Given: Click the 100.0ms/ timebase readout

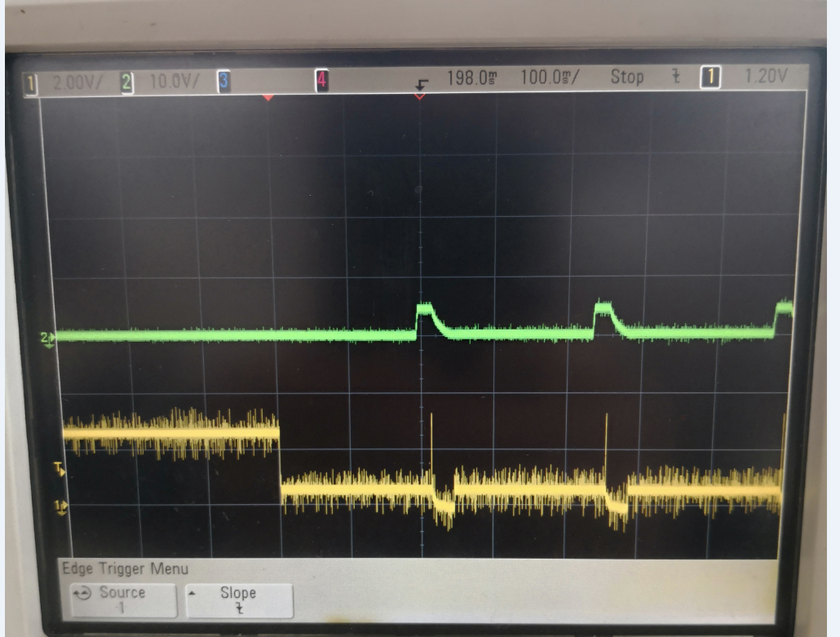Looking at the screenshot, I should pyautogui.click(x=550, y=77).
